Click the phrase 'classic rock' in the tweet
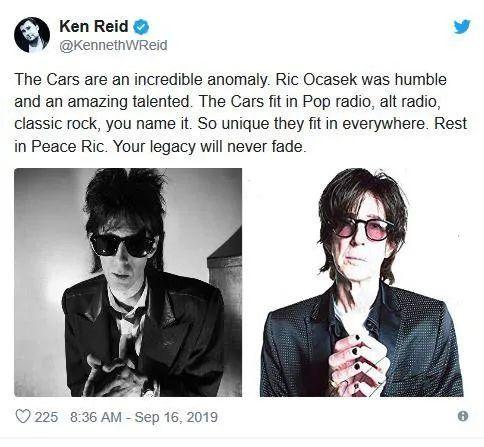 57,124
